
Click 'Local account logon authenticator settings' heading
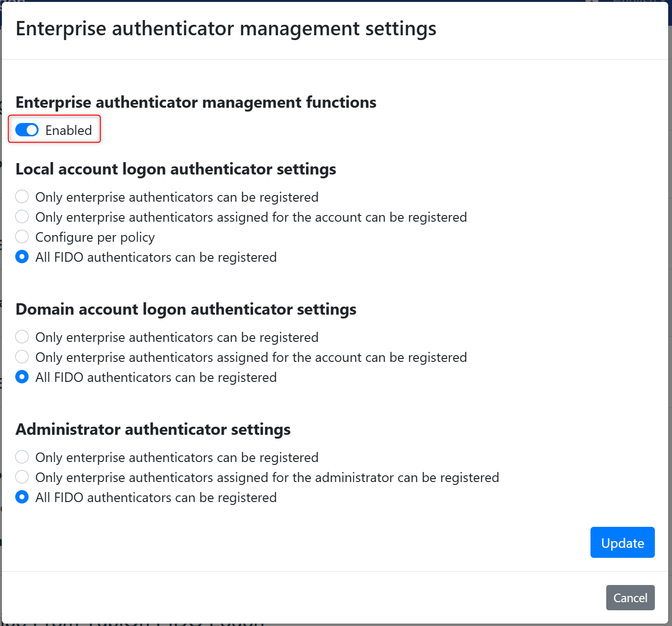click(176, 169)
